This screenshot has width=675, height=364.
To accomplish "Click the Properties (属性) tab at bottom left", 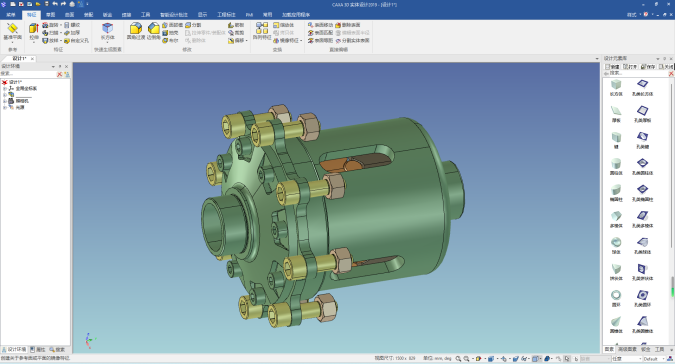I will pyautogui.click(x=38, y=349).
